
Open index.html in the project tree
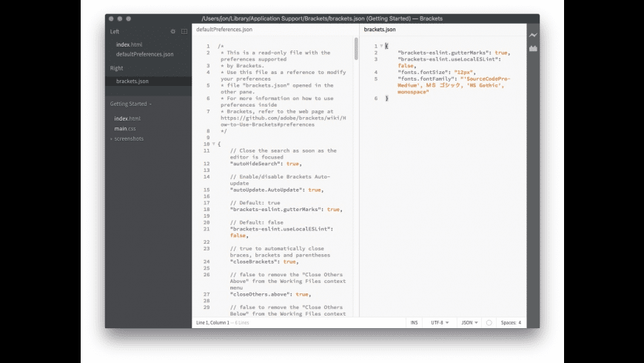pyautogui.click(x=127, y=119)
